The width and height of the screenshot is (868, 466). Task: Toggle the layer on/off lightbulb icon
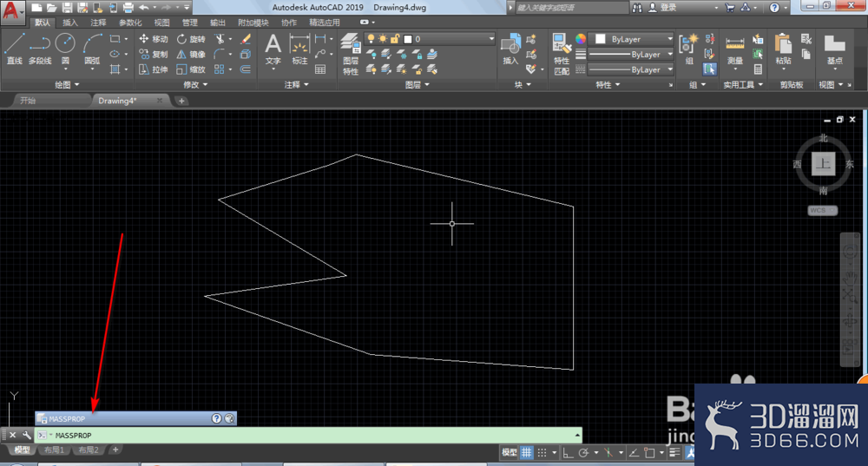coord(371,39)
